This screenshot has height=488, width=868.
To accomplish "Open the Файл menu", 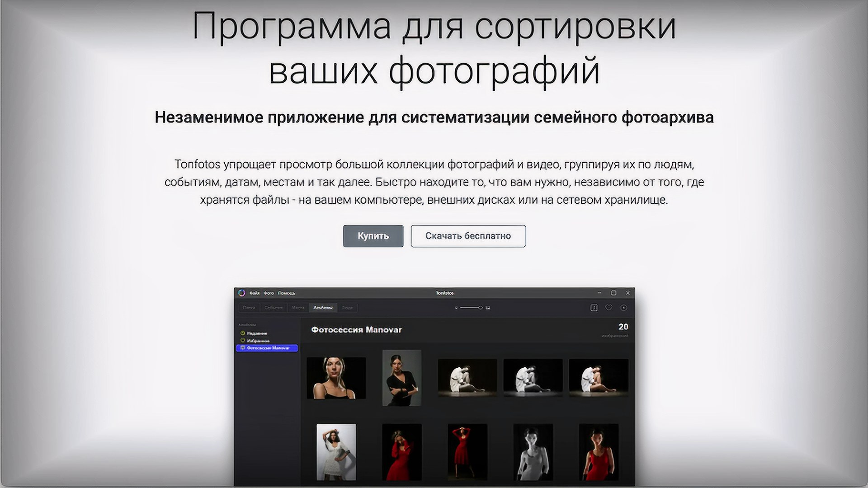I will (255, 293).
